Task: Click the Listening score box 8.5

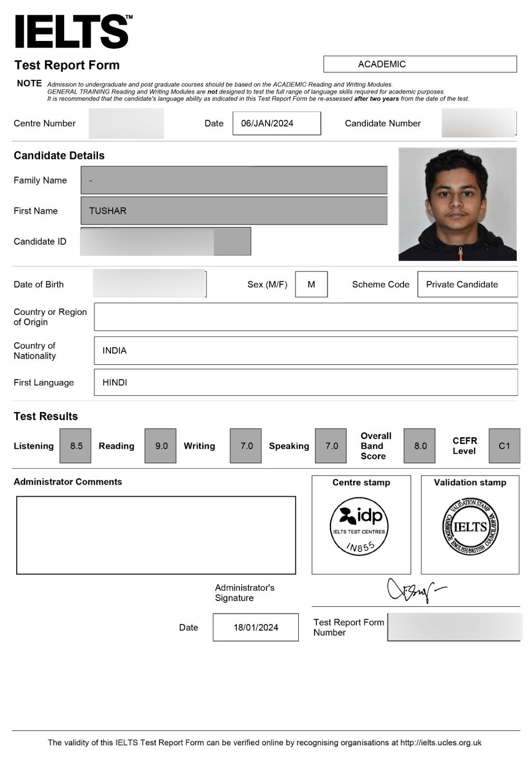Action: pos(75,446)
